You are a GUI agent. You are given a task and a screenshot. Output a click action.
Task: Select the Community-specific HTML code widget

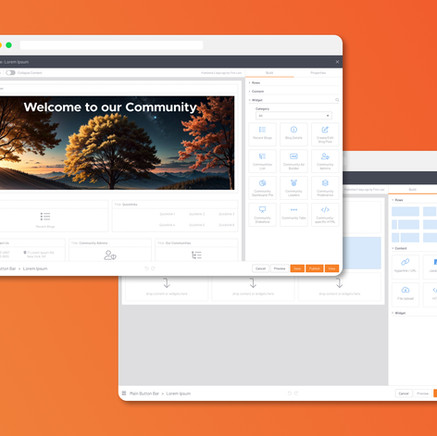tap(325, 214)
